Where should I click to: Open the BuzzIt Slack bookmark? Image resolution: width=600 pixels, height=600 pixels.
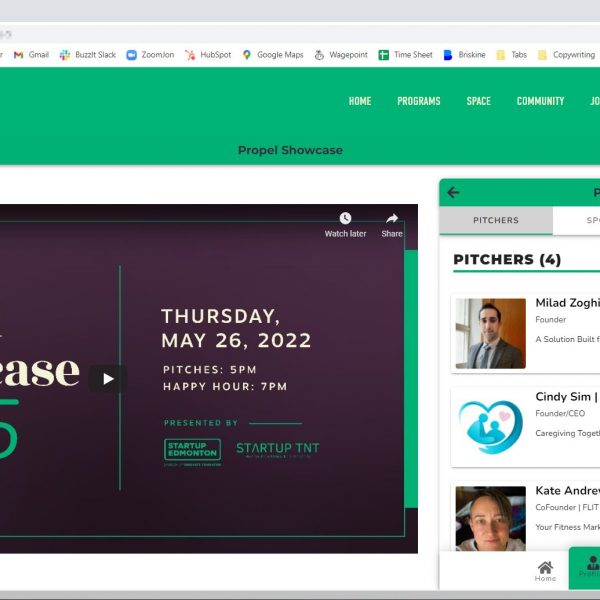[88, 55]
